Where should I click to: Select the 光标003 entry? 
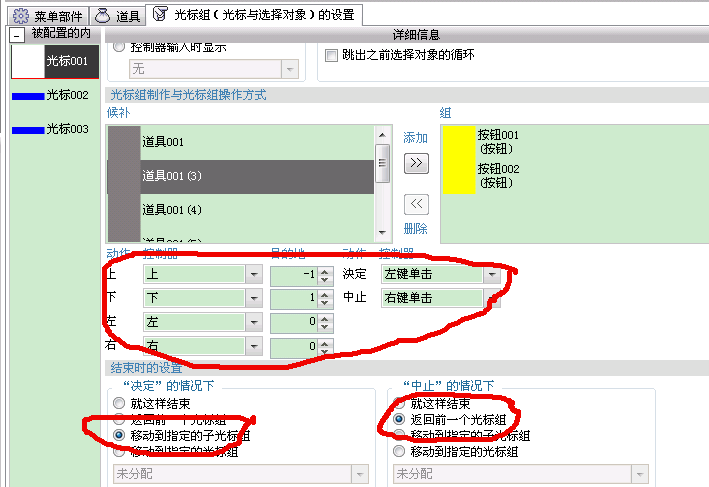click(x=55, y=129)
